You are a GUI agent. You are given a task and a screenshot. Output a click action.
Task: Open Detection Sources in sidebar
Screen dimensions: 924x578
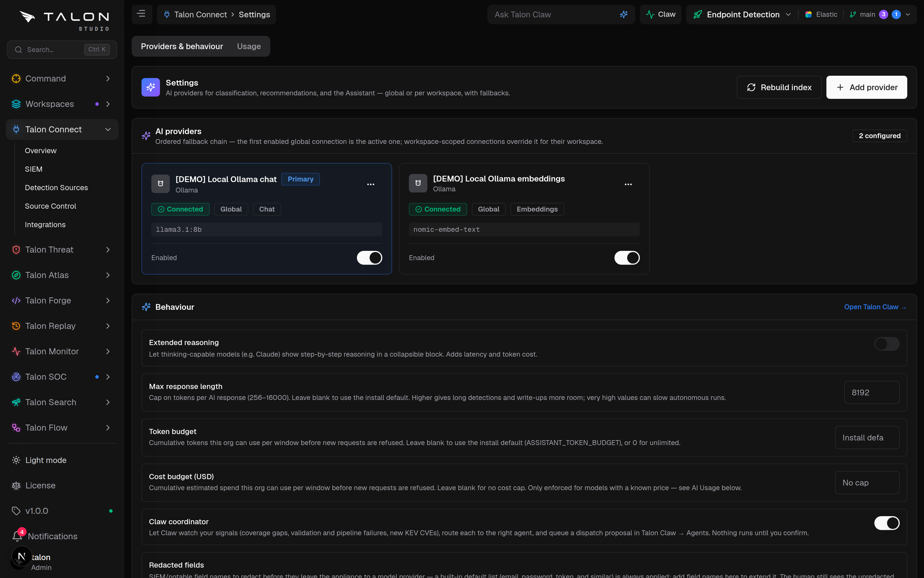(56, 188)
